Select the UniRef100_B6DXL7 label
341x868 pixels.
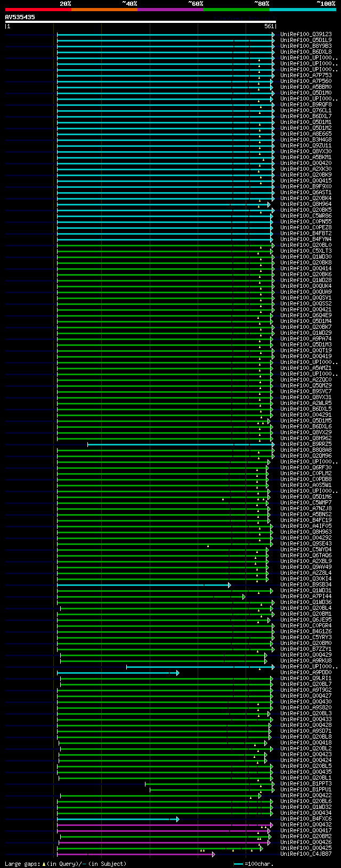pos(306,117)
